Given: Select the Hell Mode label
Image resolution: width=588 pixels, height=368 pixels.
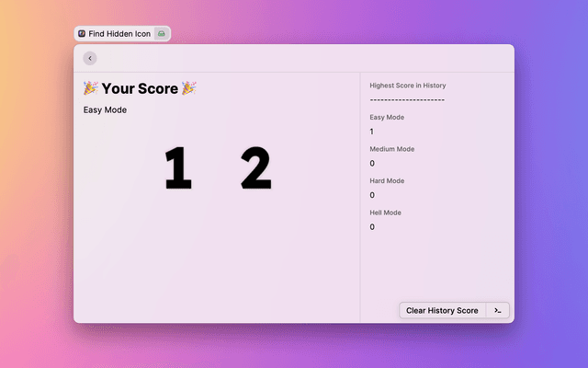Looking at the screenshot, I should [387, 213].
